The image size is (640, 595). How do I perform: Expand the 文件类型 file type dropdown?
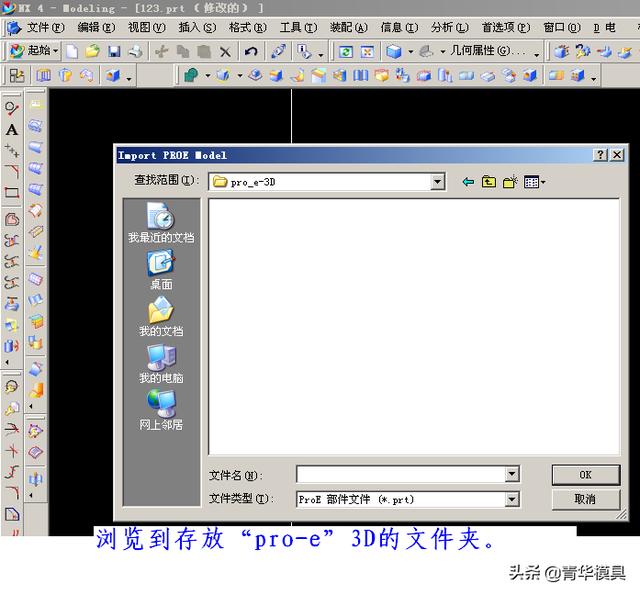tap(512, 499)
